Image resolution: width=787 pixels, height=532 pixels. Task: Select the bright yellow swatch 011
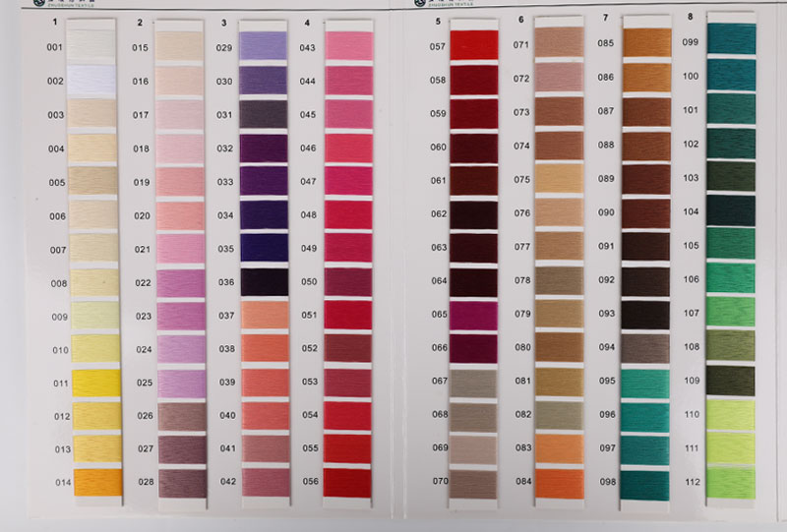(x=95, y=383)
